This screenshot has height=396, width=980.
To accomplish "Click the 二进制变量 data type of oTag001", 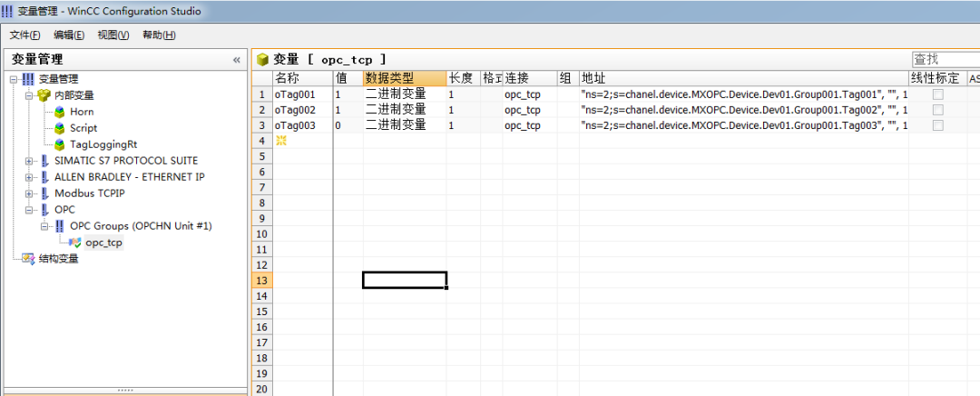I will pyautogui.click(x=405, y=94).
